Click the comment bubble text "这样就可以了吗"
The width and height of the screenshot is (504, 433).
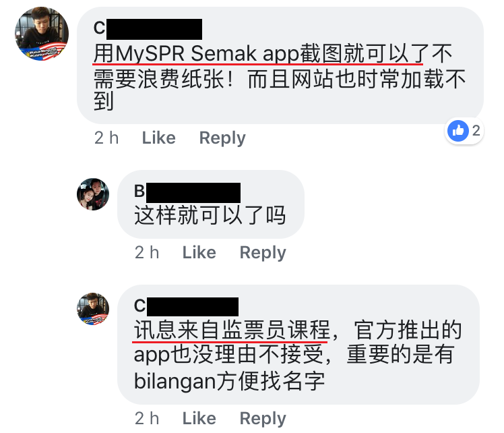tap(210, 216)
